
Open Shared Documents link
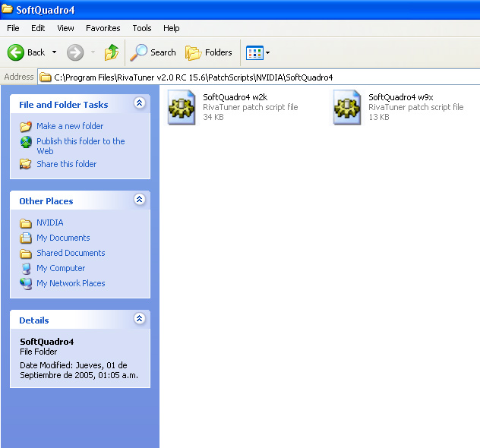coord(71,253)
